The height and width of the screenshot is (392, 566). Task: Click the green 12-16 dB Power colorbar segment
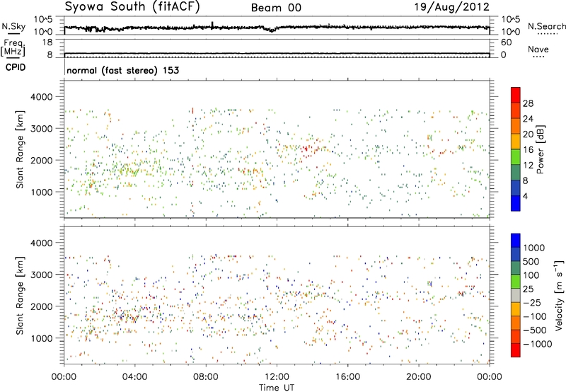click(x=516, y=157)
